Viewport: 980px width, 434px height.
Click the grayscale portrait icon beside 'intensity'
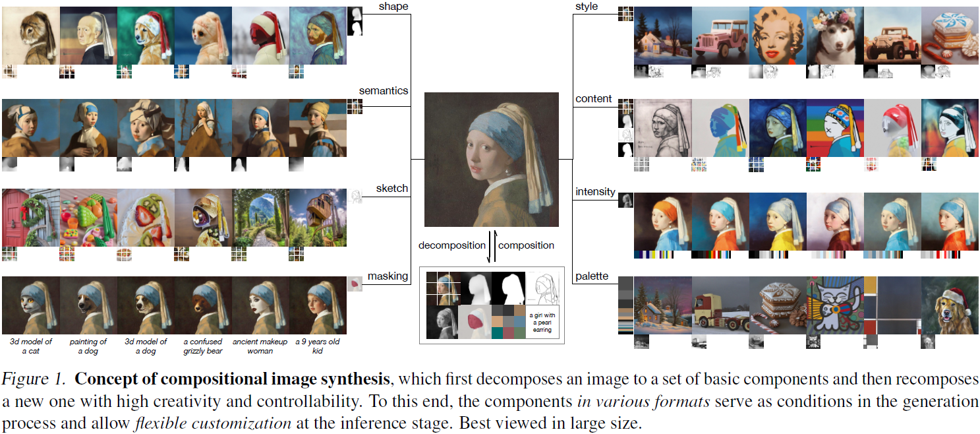625,200
